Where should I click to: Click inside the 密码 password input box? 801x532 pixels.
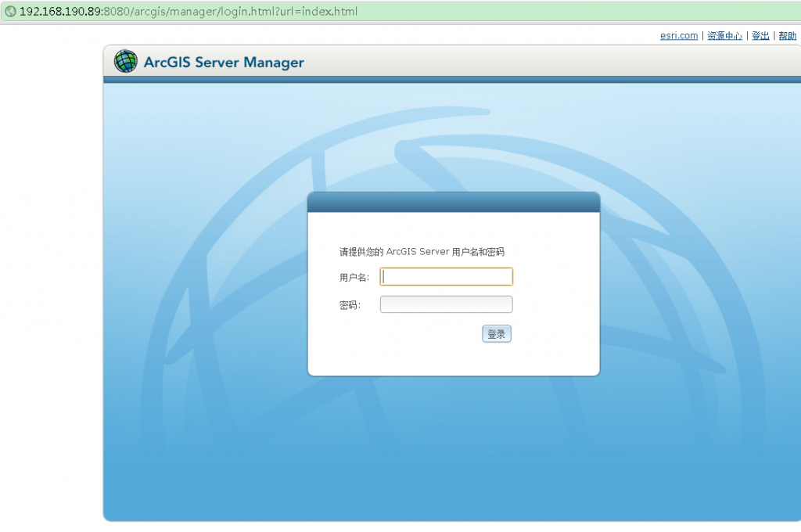(446, 304)
